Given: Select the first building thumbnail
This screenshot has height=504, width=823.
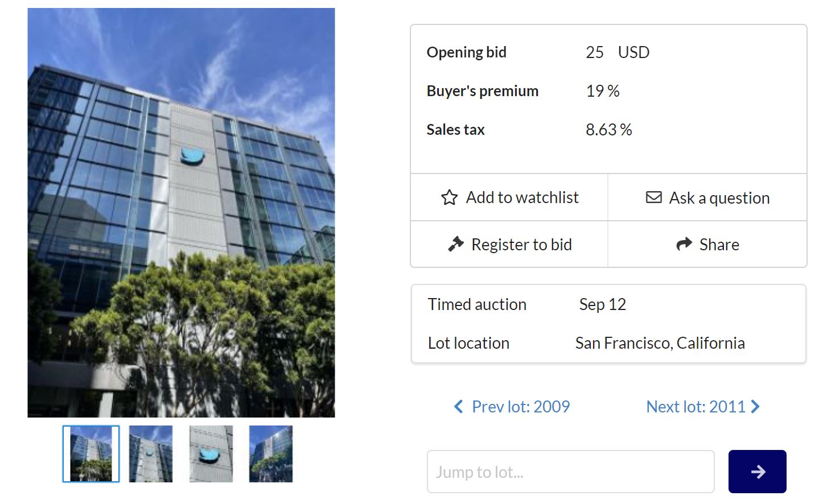Looking at the screenshot, I should click(x=91, y=454).
